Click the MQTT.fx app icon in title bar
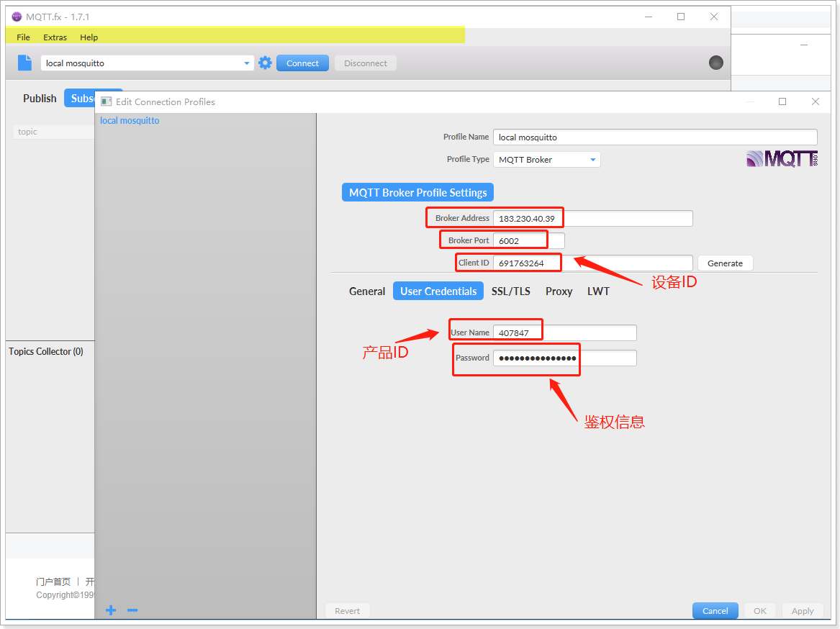The image size is (840, 629). coord(17,17)
